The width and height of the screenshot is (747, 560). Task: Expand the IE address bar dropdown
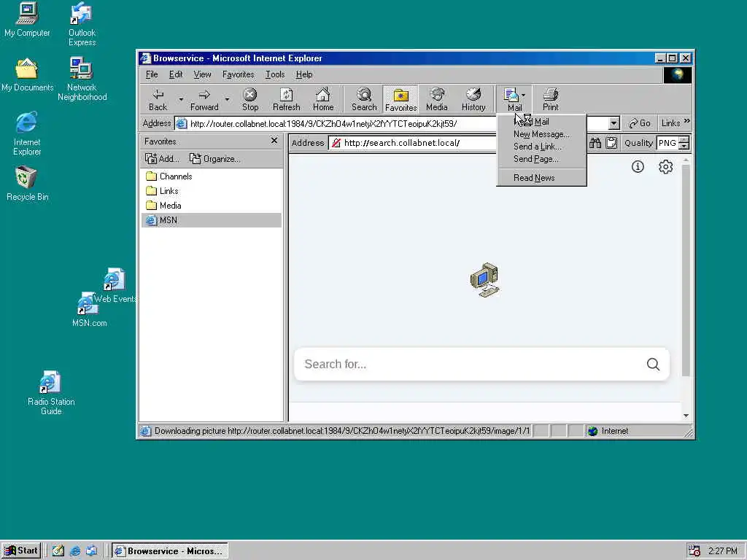click(x=614, y=123)
